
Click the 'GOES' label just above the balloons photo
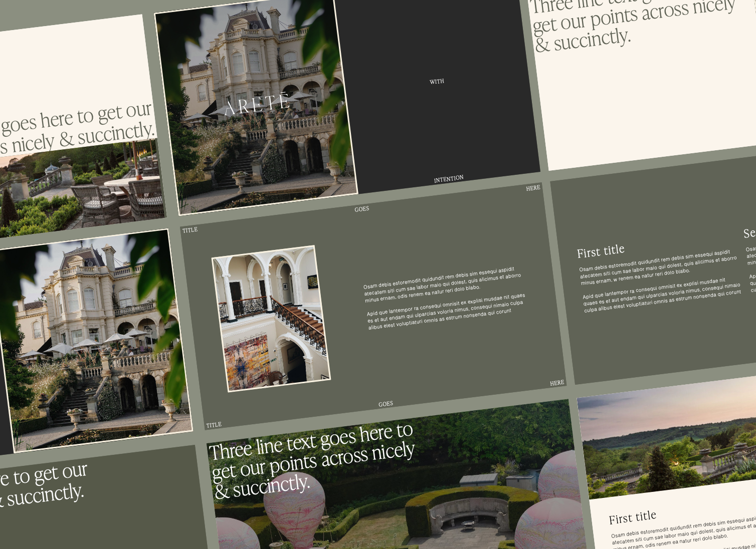[x=386, y=404]
